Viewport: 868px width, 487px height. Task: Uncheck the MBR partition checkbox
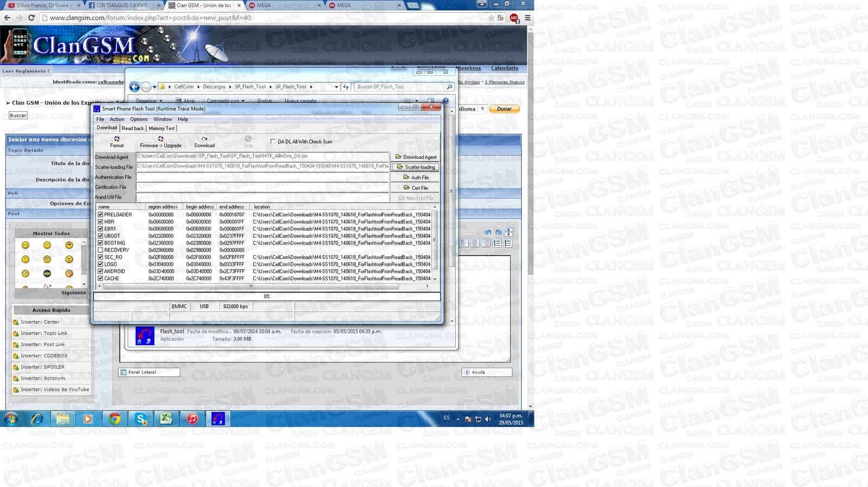(100, 221)
